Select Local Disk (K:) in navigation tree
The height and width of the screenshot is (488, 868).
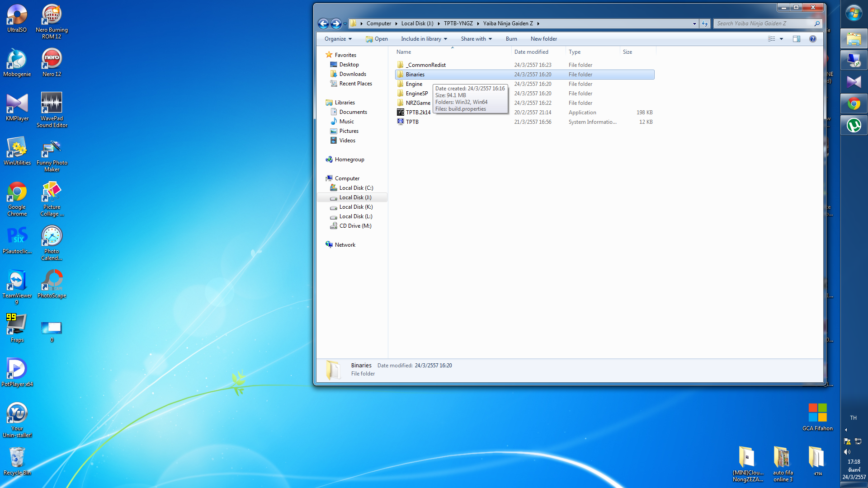[x=356, y=207]
